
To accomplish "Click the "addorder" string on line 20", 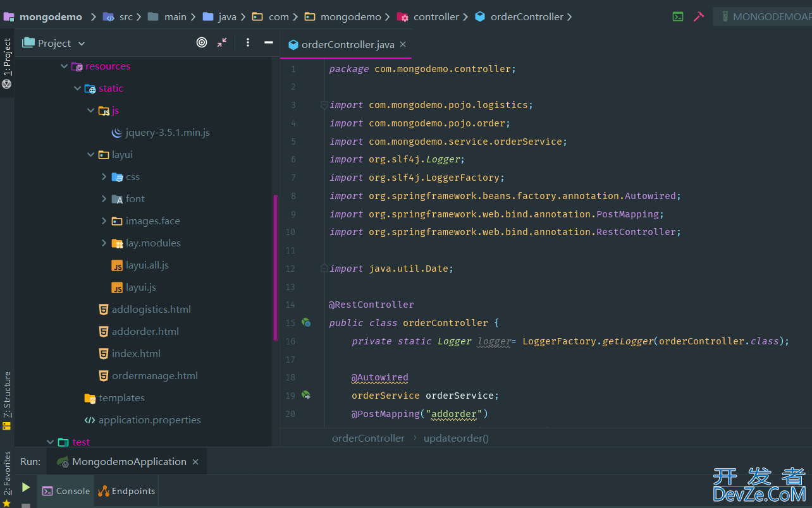I will [x=454, y=414].
